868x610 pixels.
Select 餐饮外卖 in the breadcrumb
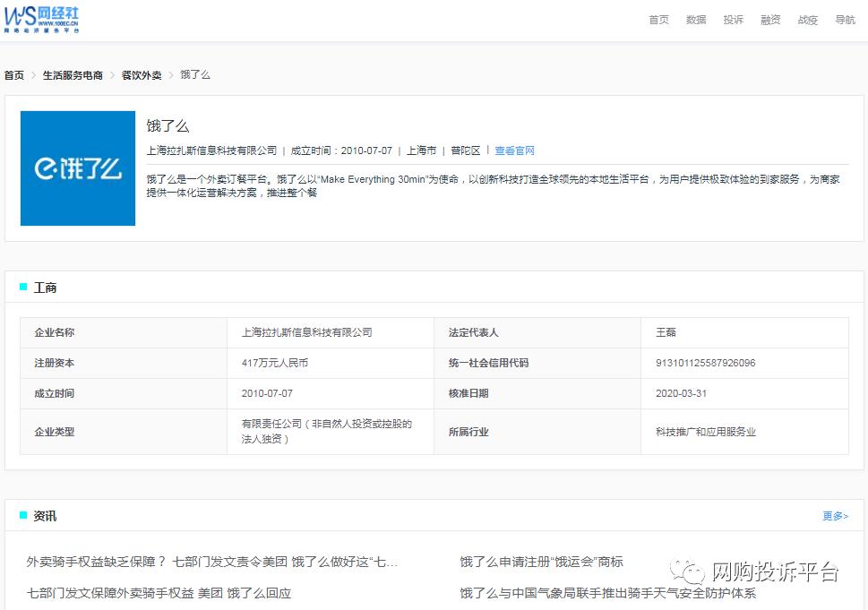pyautogui.click(x=141, y=75)
